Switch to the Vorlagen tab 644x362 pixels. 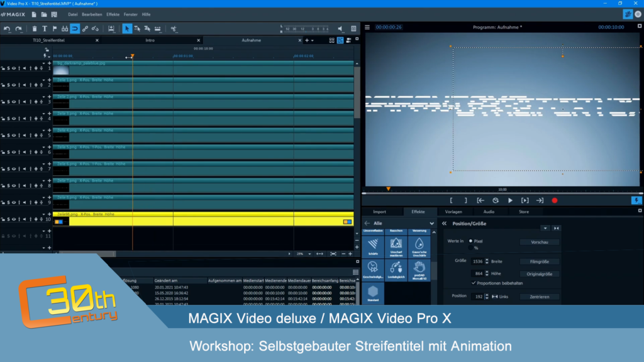pyautogui.click(x=453, y=212)
